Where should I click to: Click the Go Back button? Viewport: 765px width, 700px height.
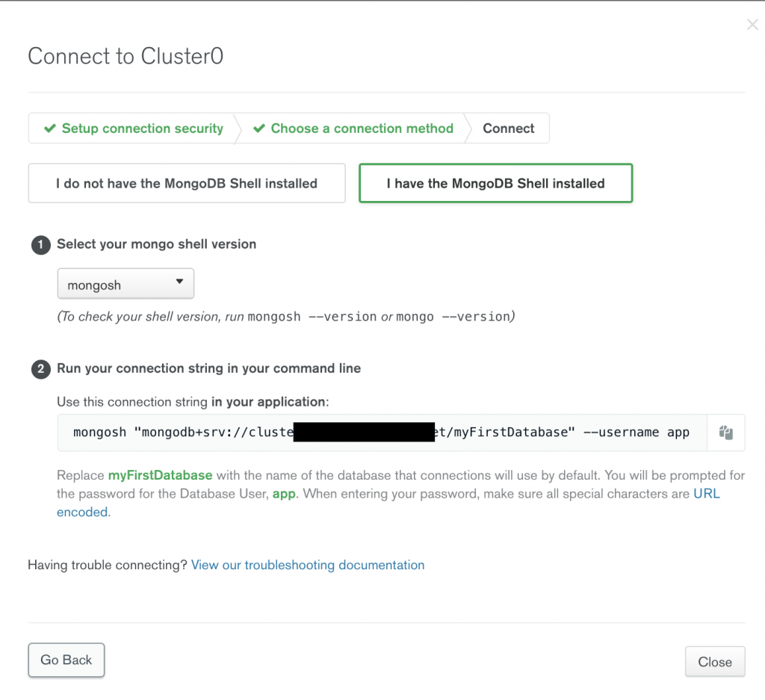pos(66,660)
